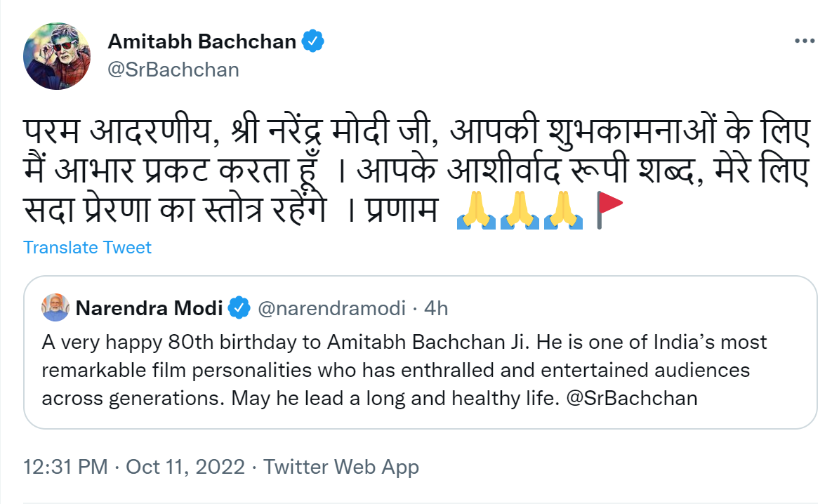Click Narendra Modi's small avatar

tap(55, 307)
